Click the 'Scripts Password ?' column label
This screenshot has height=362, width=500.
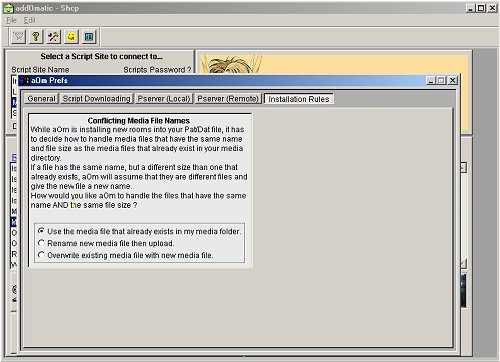[x=157, y=70]
